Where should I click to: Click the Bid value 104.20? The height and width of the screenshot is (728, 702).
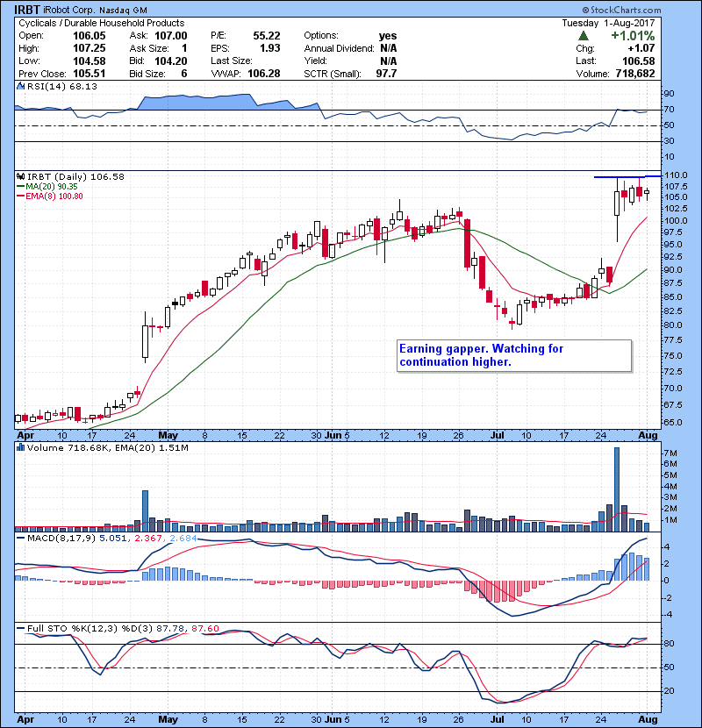point(171,61)
